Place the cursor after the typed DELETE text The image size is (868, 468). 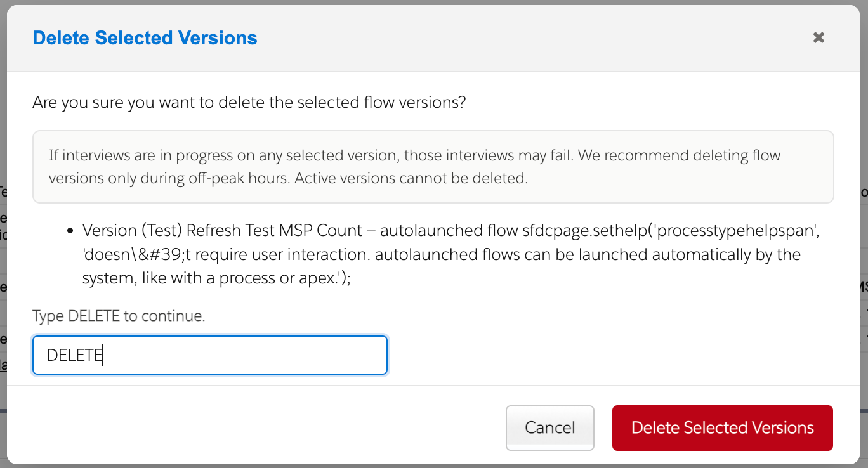point(103,355)
